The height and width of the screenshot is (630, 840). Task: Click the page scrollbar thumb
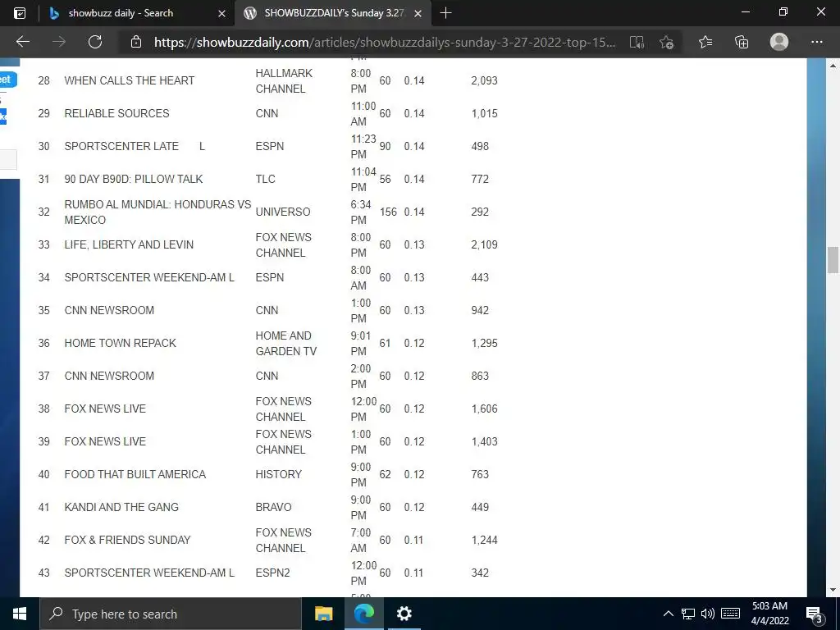click(x=833, y=260)
